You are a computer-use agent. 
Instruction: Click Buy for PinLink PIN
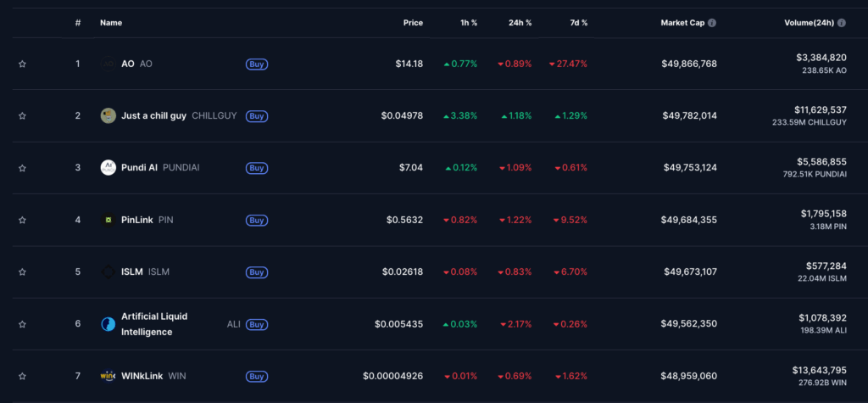point(257,220)
